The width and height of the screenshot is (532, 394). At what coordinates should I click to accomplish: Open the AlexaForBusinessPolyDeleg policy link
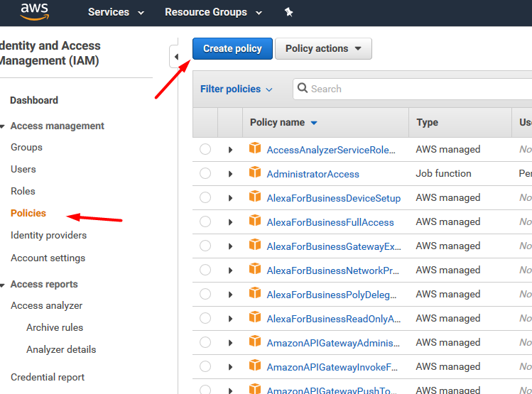tap(332, 295)
